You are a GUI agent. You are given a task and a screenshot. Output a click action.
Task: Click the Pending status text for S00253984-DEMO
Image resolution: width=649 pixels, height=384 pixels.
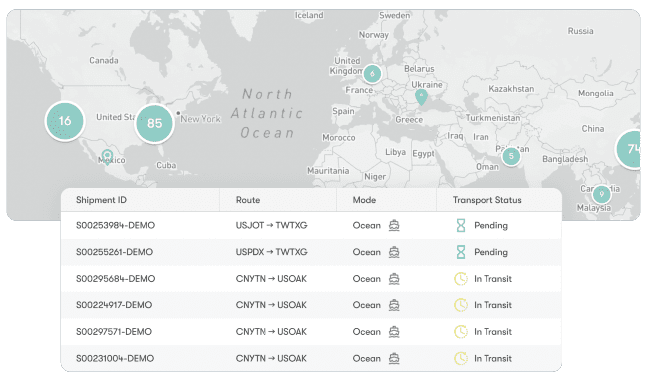pos(491,226)
